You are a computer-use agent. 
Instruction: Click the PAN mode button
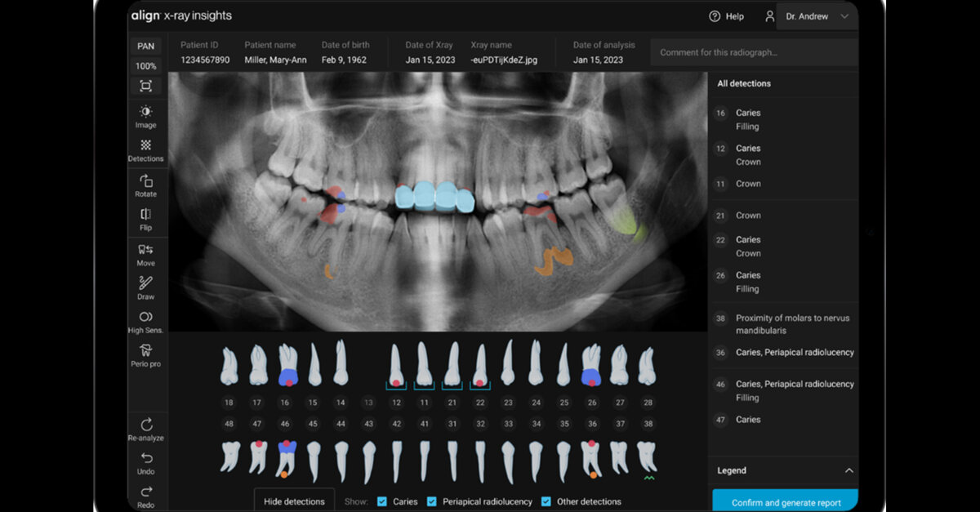click(145, 46)
